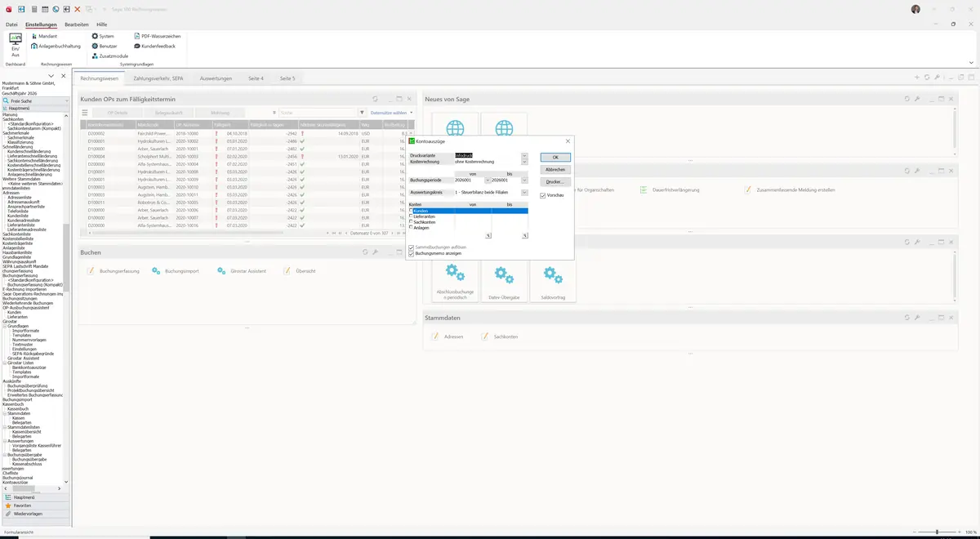Tick the Kunden checkbox in Kontoauszüge
This screenshot has width=980, height=539.
coord(411,211)
